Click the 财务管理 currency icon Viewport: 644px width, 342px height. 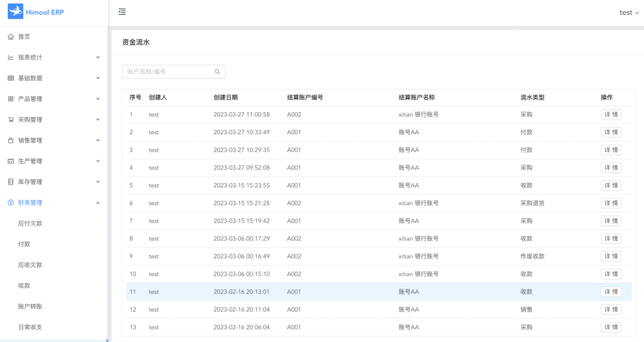[x=11, y=203]
